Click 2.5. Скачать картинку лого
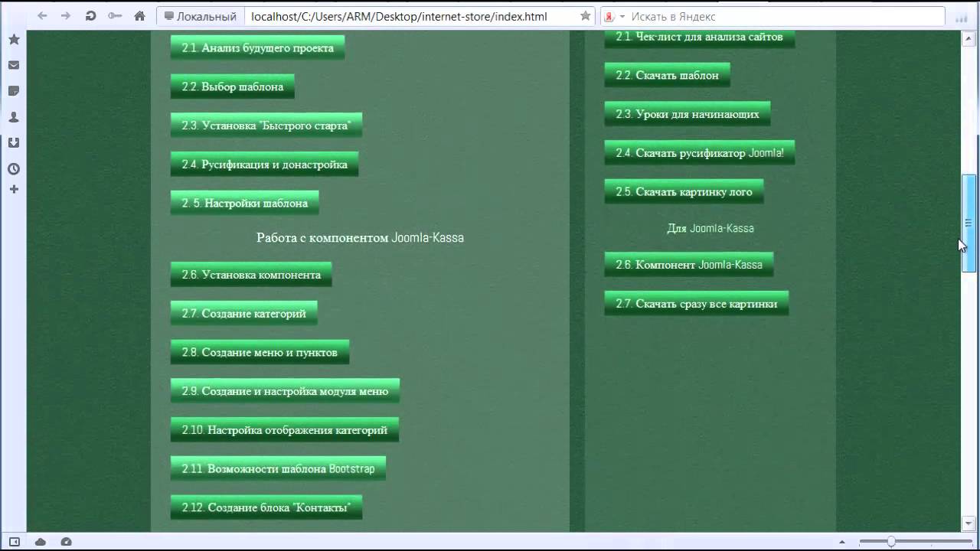This screenshot has height=551, width=980. [684, 191]
